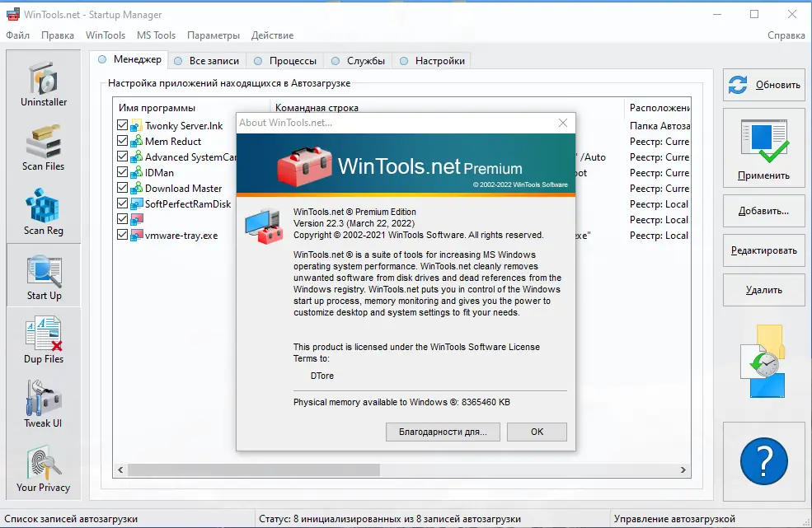
Task: Uncheck the SoftPerfectRamDisk startup entry
Action: pos(122,203)
